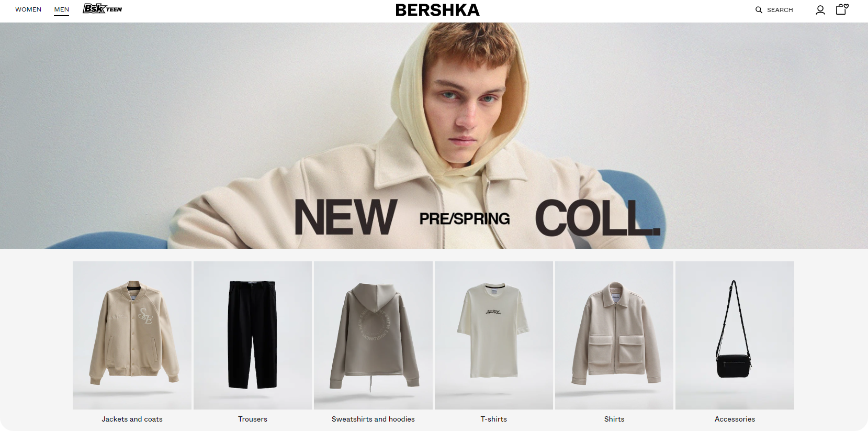Screen dimensions: 868x431
Task: Open the New Pre/Spring Collection banner
Action: click(434, 136)
